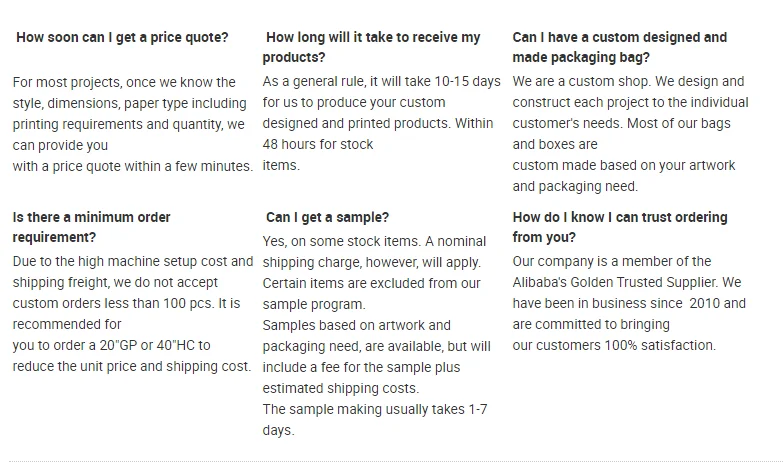Select the 'Can I get a sample?' heading

pos(327,217)
